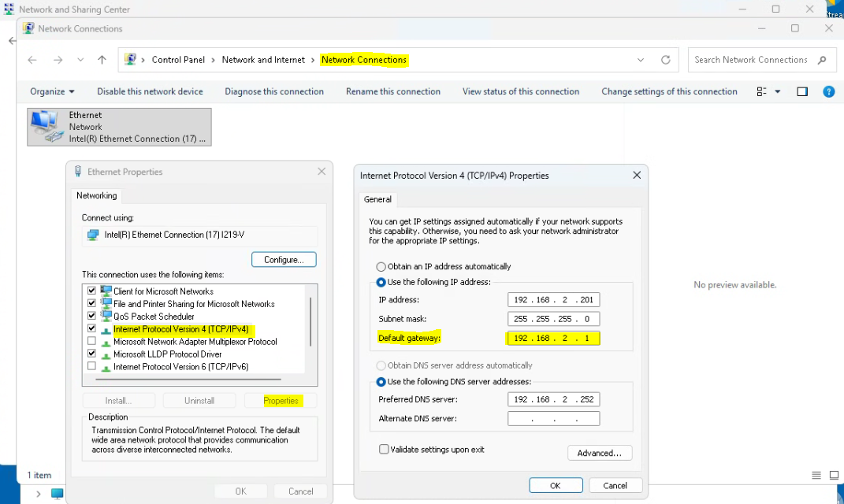Select Rename this connection
Image resolution: width=844 pixels, height=504 pixels.
point(393,91)
